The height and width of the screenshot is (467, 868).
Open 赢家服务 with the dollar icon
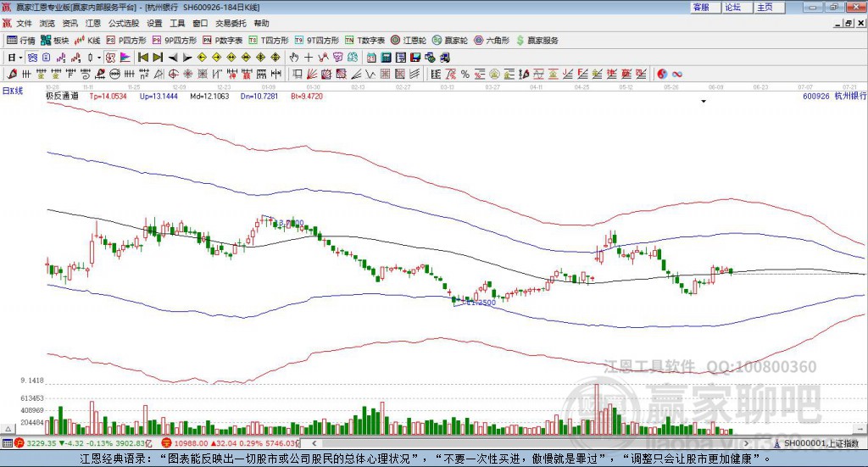point(537,41)
